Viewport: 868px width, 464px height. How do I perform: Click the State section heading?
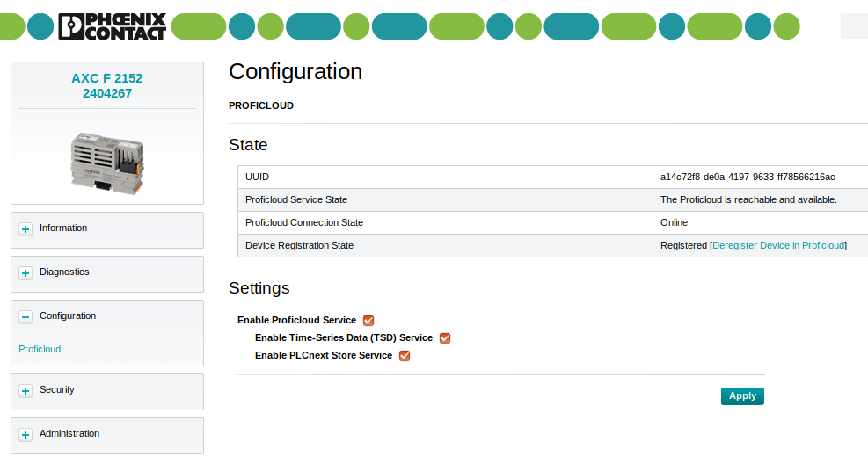(x=248, y=145)
